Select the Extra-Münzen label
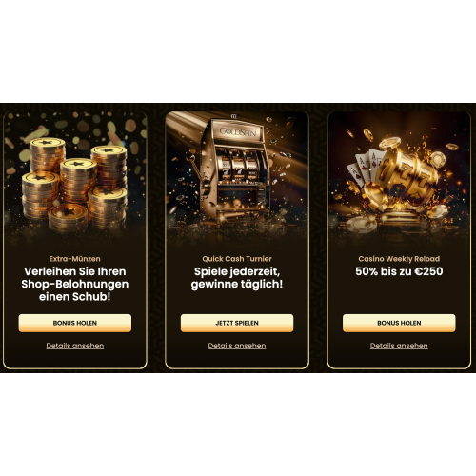Viewport: 476px width, 476px height. (75, 259)
